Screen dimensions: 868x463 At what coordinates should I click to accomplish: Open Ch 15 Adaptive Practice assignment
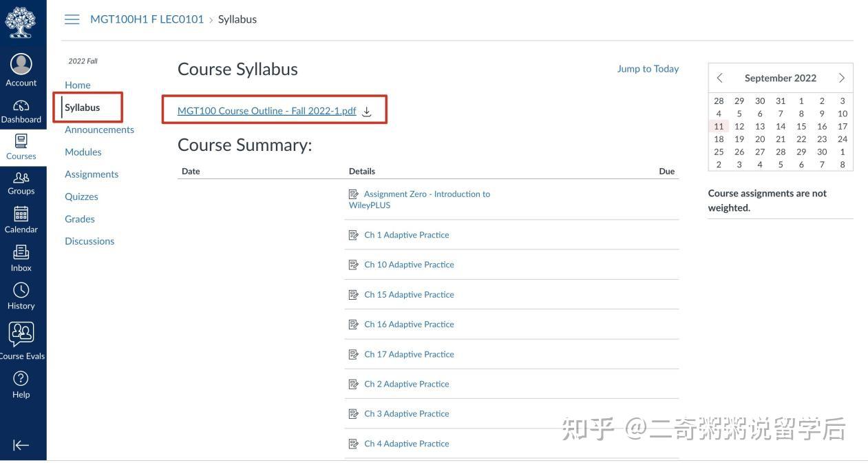click(409, 294)
